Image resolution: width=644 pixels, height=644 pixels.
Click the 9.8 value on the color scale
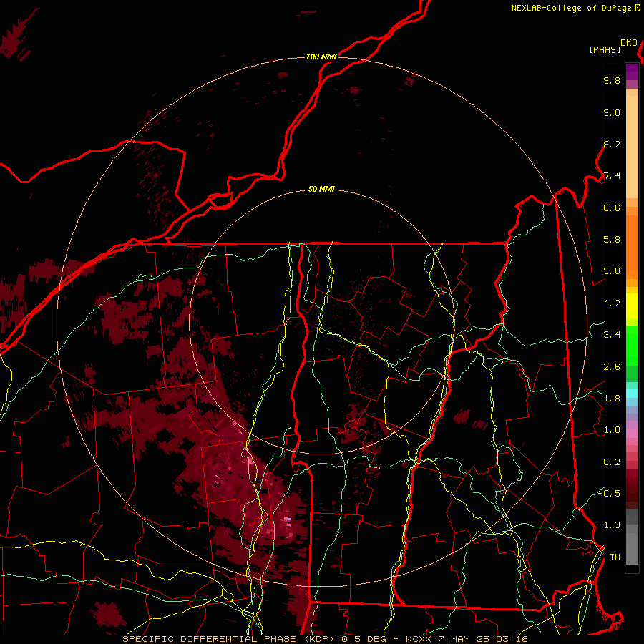(x=612, y=80)
